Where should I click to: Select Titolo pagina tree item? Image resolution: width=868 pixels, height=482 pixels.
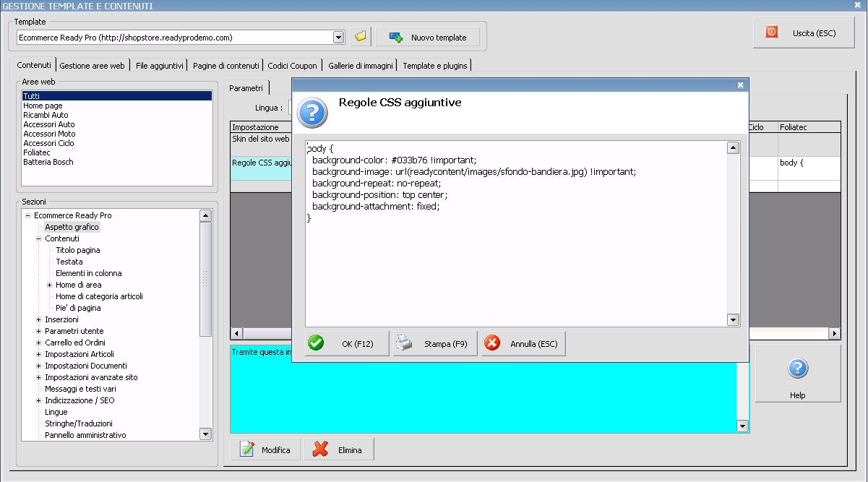[x=78, y=250]
